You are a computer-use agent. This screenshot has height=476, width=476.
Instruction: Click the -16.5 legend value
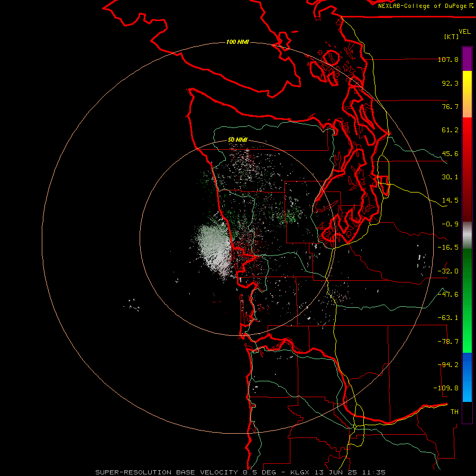click(448, 248)
